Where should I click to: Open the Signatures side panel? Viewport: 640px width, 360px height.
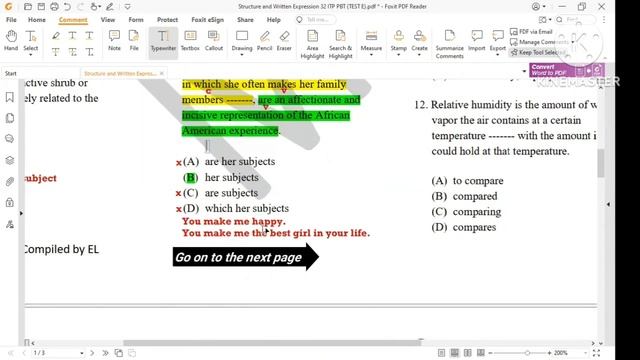click(x=10, y=224)
